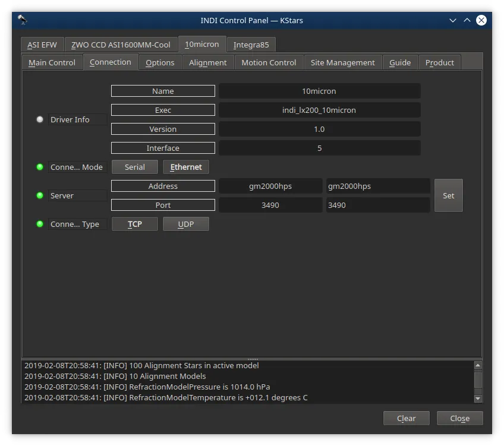Open the Integra85 device tab
504x446 pixels.
(251, 45)
